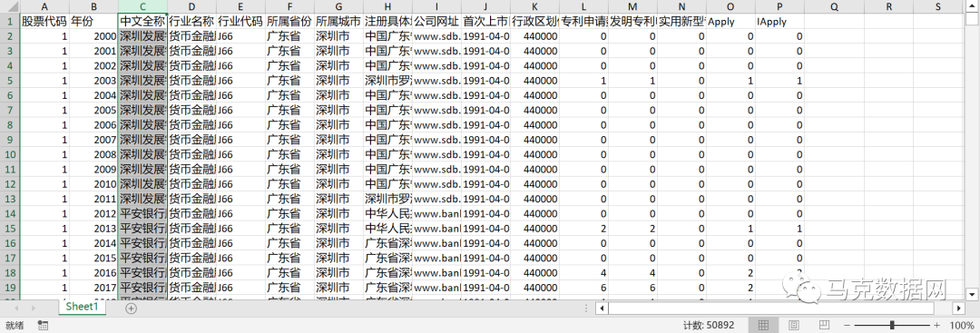
Task: Select column I header
Action: tap(436, 6)
